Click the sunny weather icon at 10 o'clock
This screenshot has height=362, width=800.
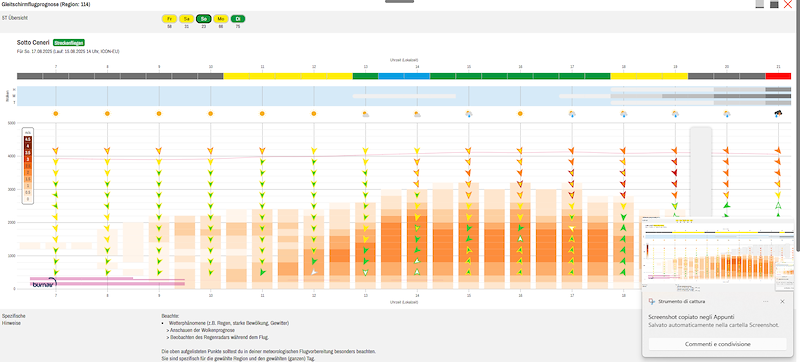click(210, 114)
